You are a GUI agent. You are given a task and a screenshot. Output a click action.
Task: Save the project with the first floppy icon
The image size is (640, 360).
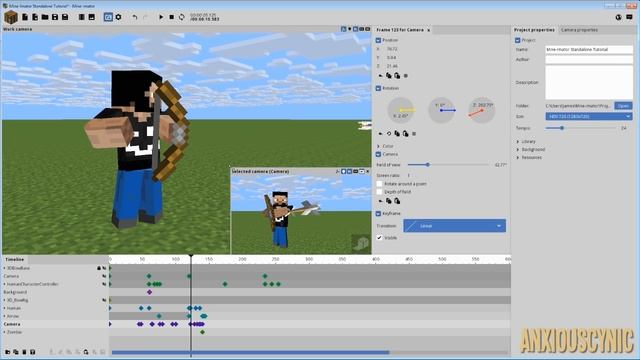(x=55, y=17)
